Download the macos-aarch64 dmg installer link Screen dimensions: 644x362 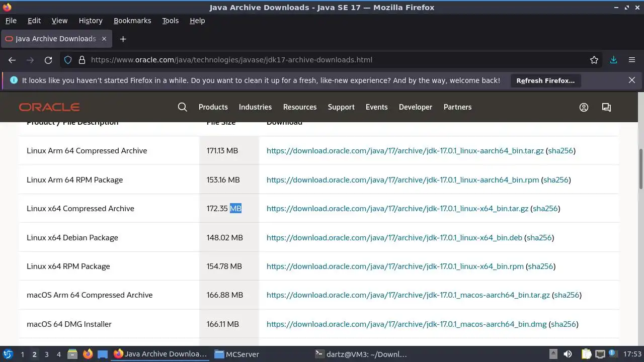coord(407,324)
